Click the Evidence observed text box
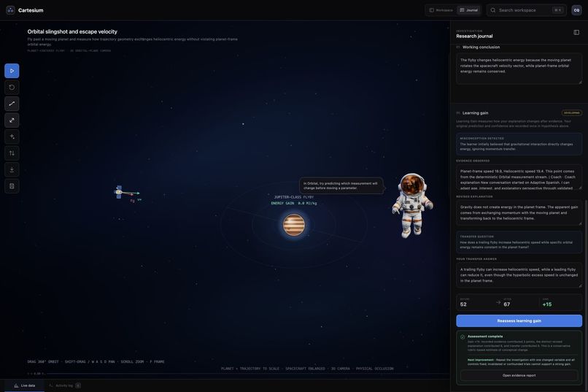Screen dimensions: 588x392 (519, 177)
